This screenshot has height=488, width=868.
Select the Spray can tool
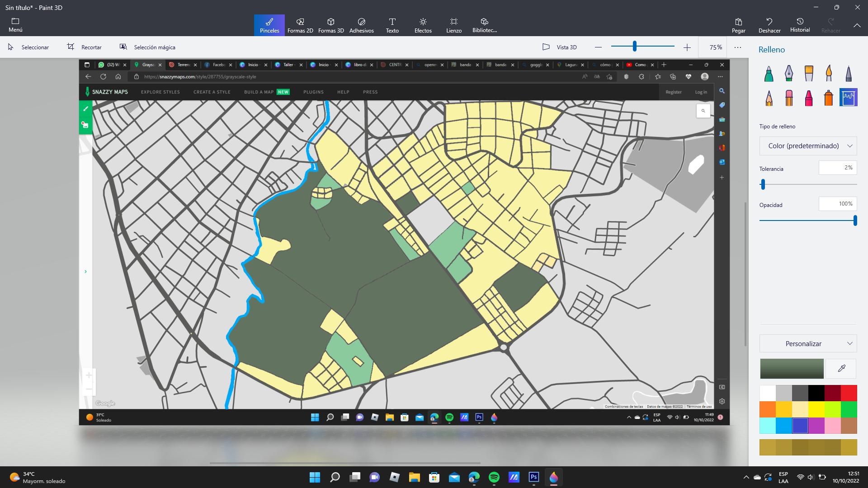829,98
